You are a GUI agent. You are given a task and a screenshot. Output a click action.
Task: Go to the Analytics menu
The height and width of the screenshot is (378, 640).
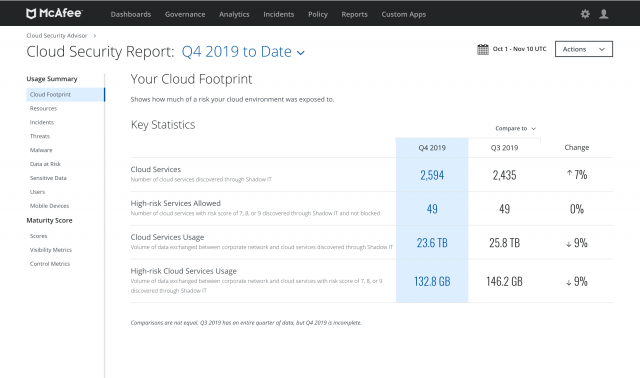[x=234, y=14]
